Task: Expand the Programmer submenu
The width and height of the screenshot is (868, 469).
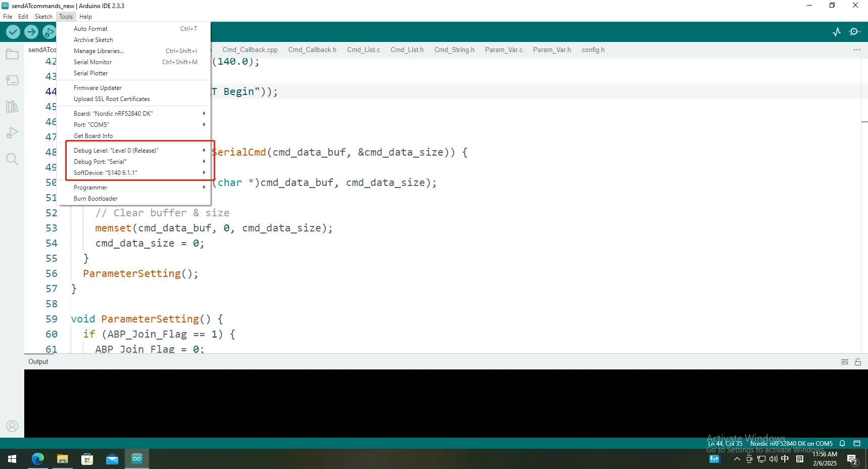Action: pos(133,187)
